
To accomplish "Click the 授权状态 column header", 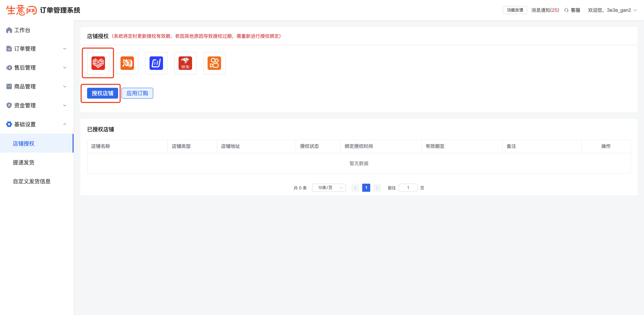I will 310,146.
